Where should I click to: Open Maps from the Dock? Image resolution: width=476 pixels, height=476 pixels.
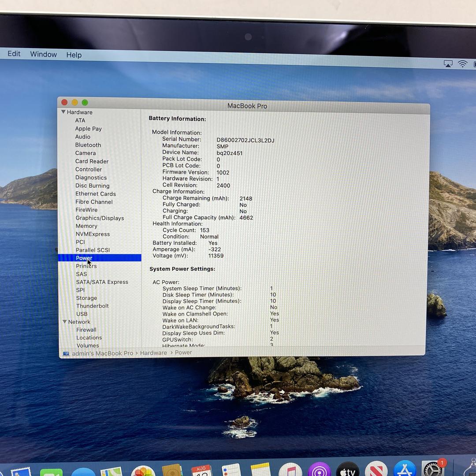click(112, 472)
